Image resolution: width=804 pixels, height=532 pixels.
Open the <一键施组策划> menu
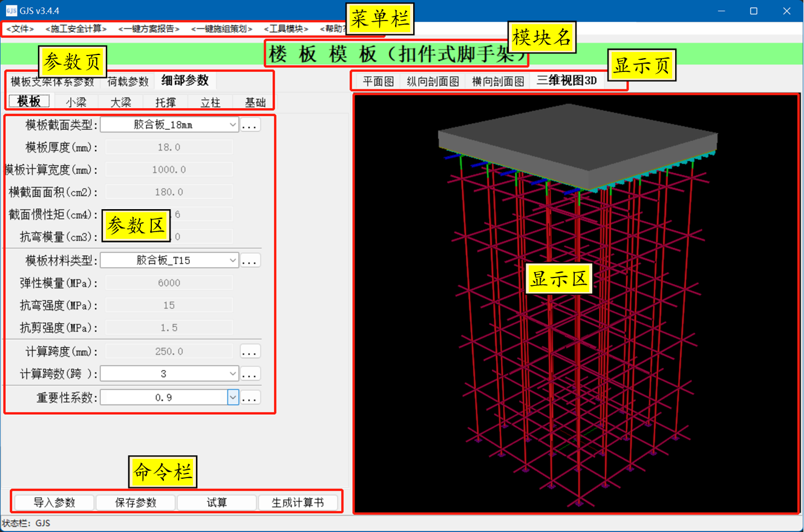tap(221, 29)
